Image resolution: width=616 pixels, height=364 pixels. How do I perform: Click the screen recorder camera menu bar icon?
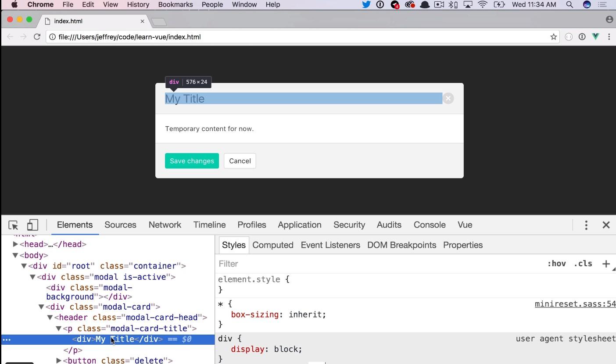[439, 4]
